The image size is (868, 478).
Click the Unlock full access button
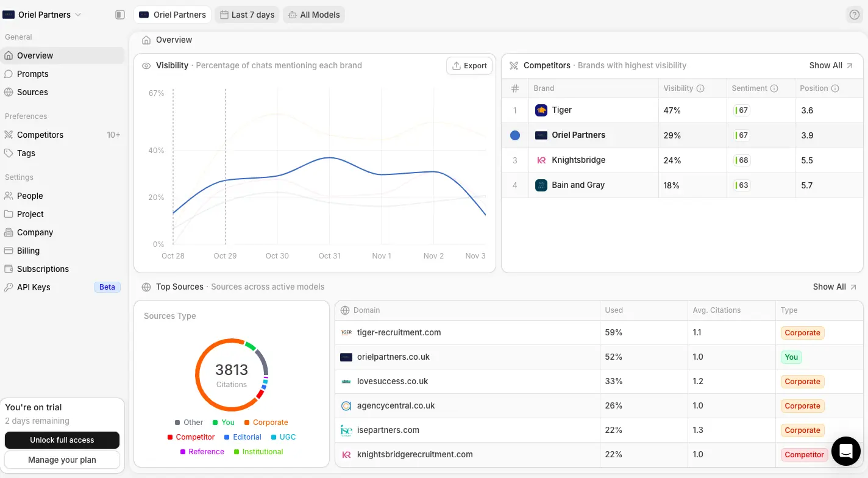click(x=62, y=440)
